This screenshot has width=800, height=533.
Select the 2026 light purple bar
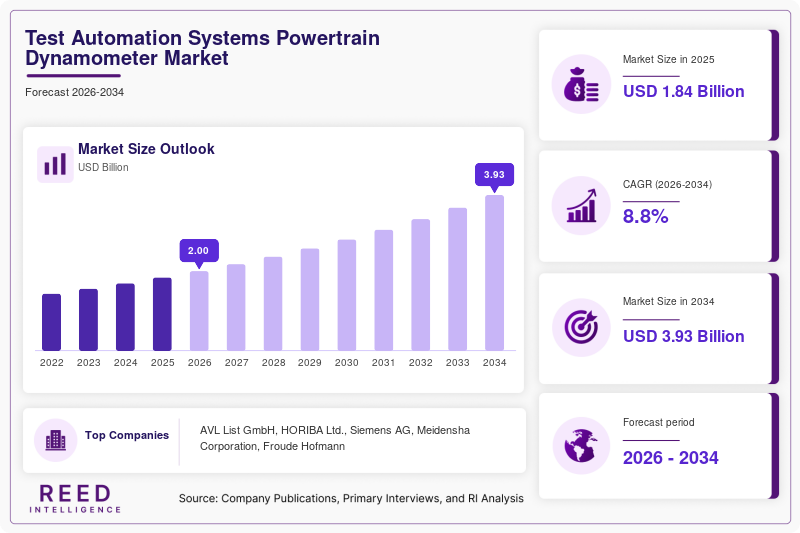click(x=199, y=311)
